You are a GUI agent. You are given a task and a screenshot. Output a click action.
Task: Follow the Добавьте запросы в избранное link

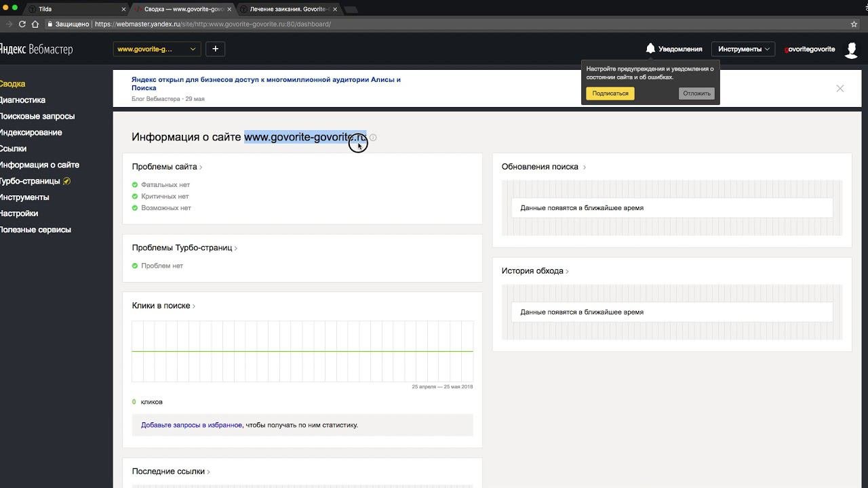point(191,425)
